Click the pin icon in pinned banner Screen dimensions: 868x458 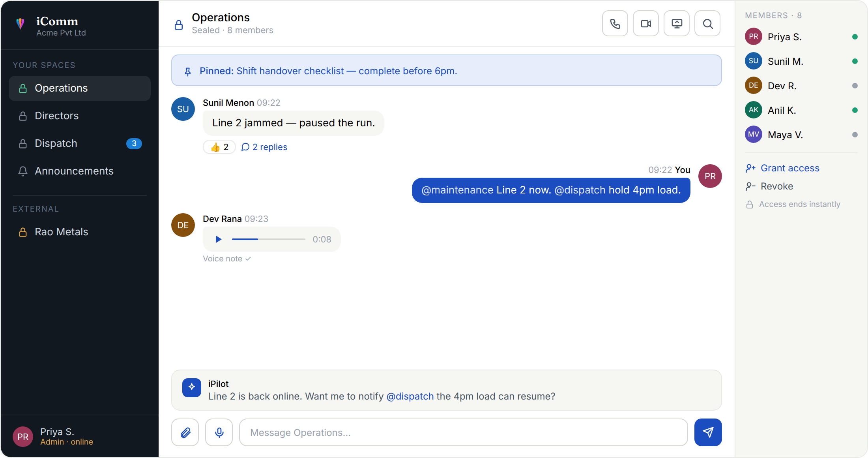[x=188, y=71]
